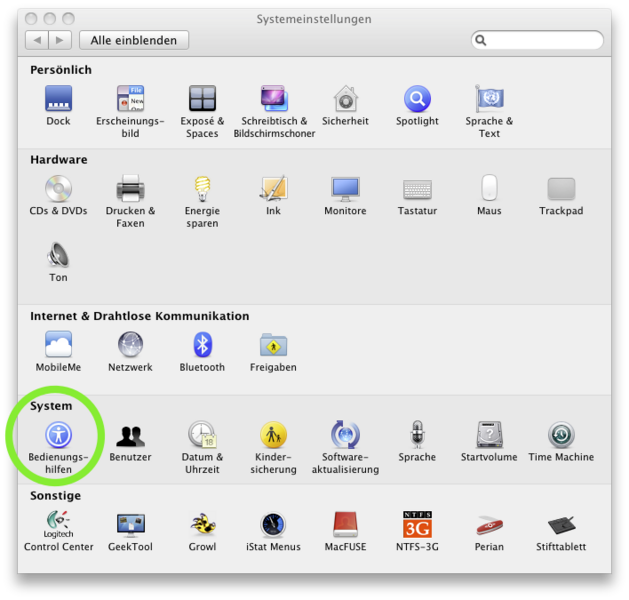629x600 pixels.
Task: Click the Bluetooth settings icon
Action: [202, 345]
